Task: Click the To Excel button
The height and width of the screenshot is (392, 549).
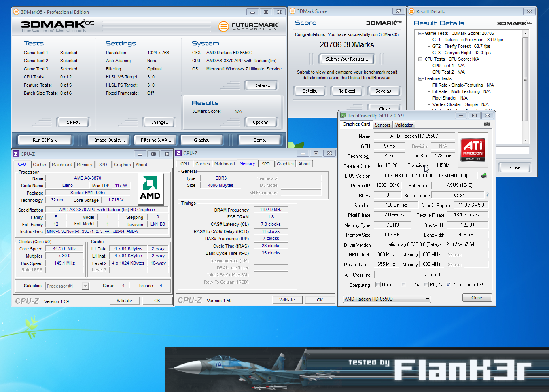Action: [347, 91]
